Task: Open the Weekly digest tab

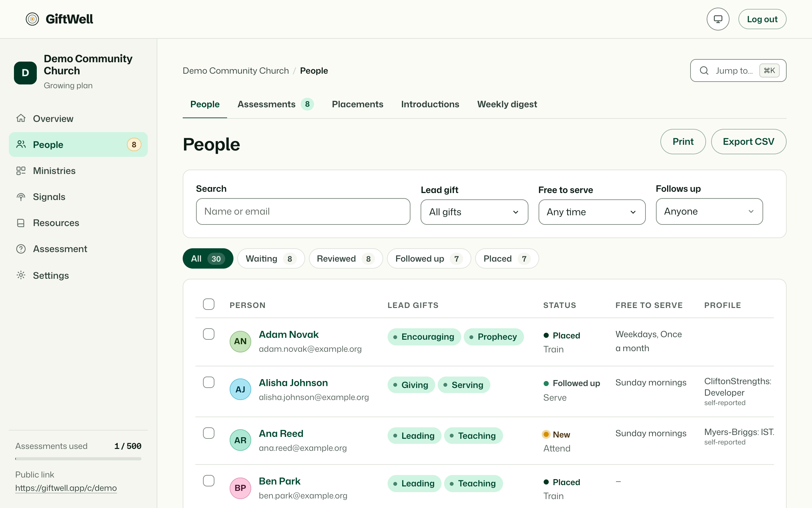Action: [x=507, y=104]
